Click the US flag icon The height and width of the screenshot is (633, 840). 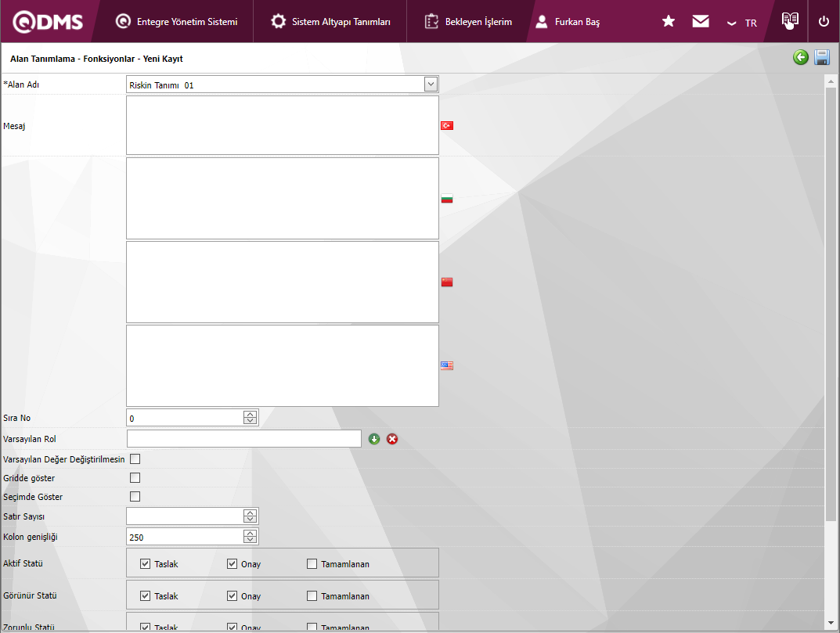pyautogui.click(x=447, y=365)
